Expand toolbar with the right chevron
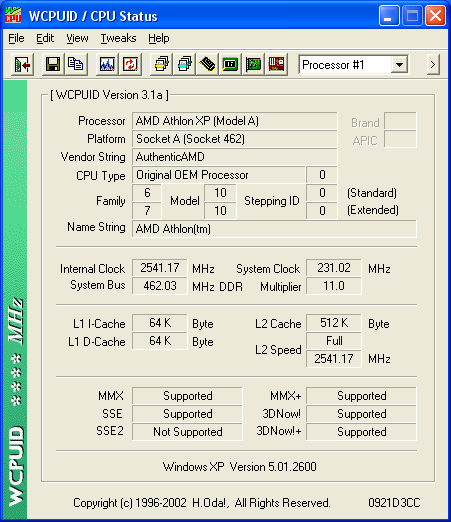Viewport: 451px width, 522px height. coord(433,64)
